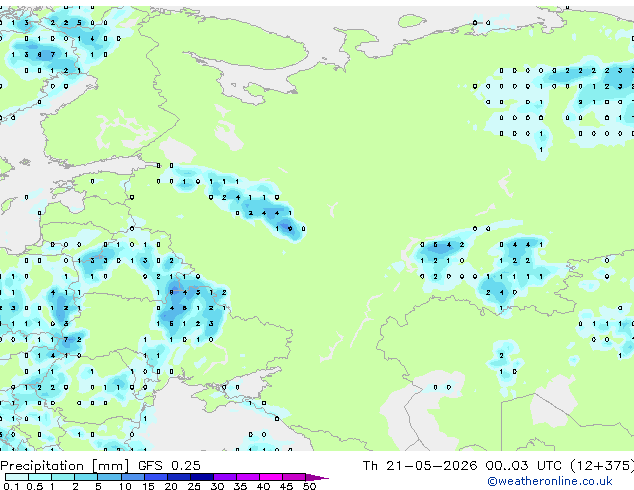Click the legend value label '0.1'
This screenshot has height=490, width=634.
pos(11,486)
